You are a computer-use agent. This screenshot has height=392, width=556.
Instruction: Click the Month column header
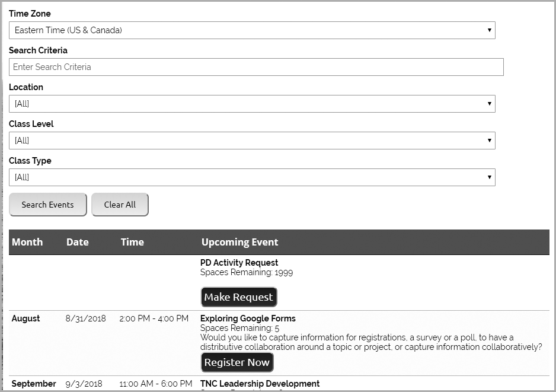click(x=26, y=242)
